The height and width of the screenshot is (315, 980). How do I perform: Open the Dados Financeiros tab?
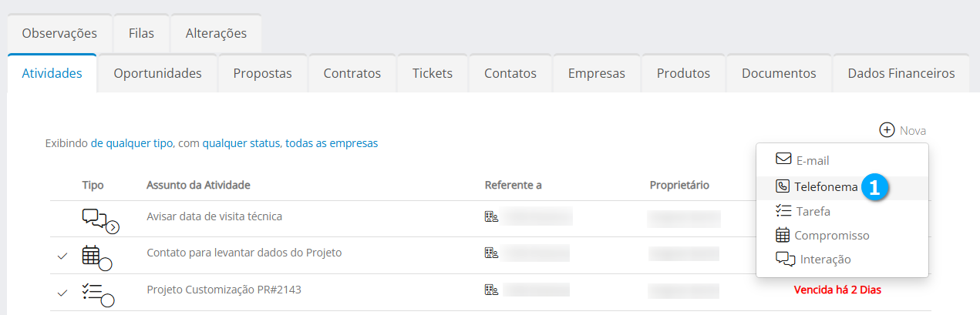(901, 74)
